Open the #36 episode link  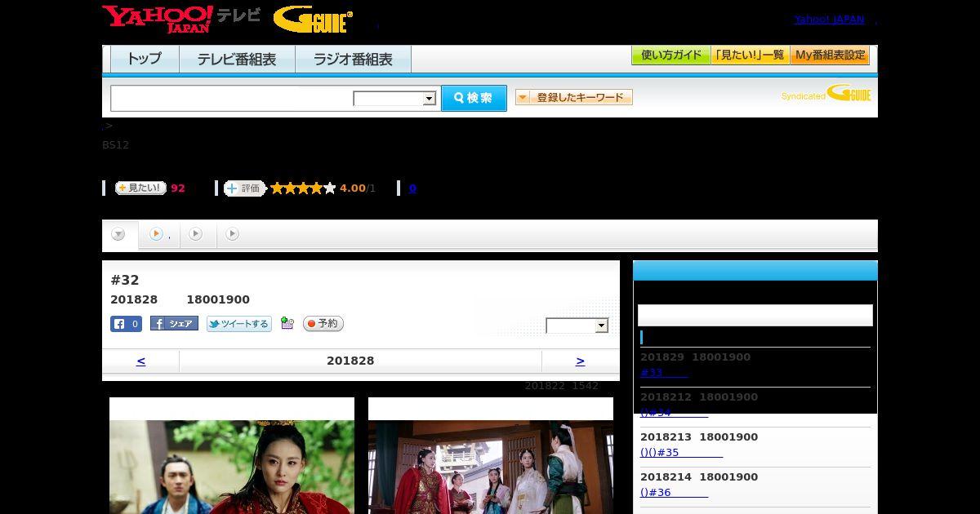point(674,493)
